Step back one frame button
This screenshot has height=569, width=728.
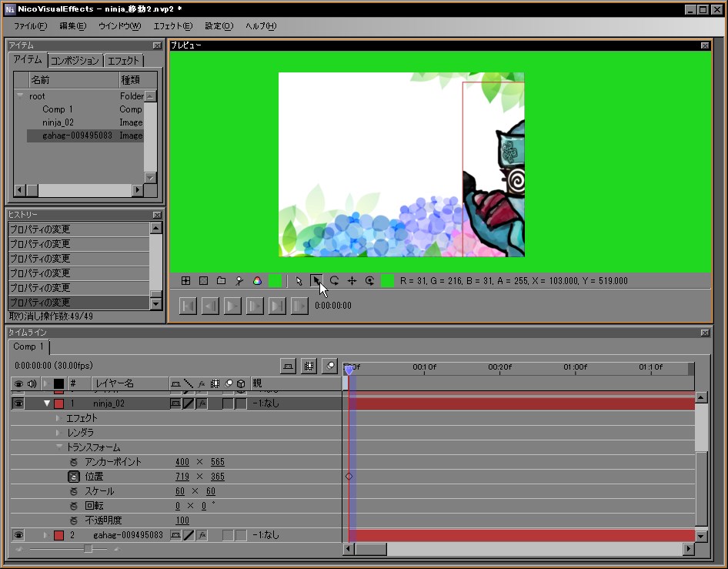[x=210, y=306]
